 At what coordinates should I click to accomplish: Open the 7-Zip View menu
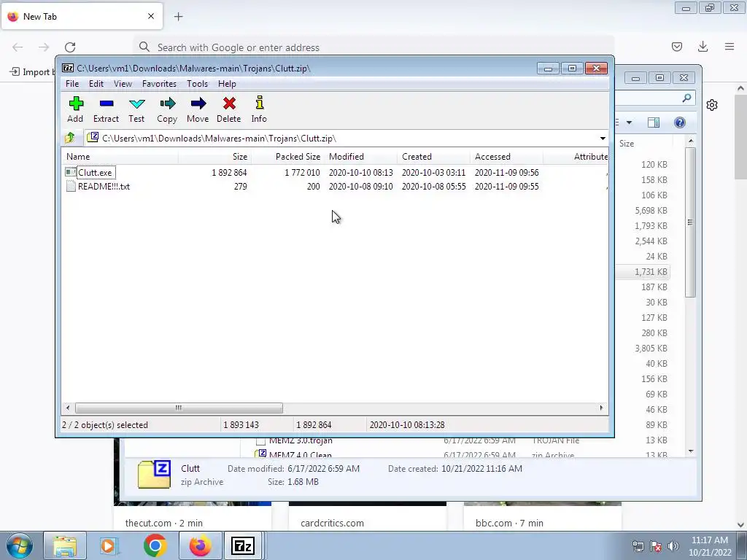(x=123, y=84)
